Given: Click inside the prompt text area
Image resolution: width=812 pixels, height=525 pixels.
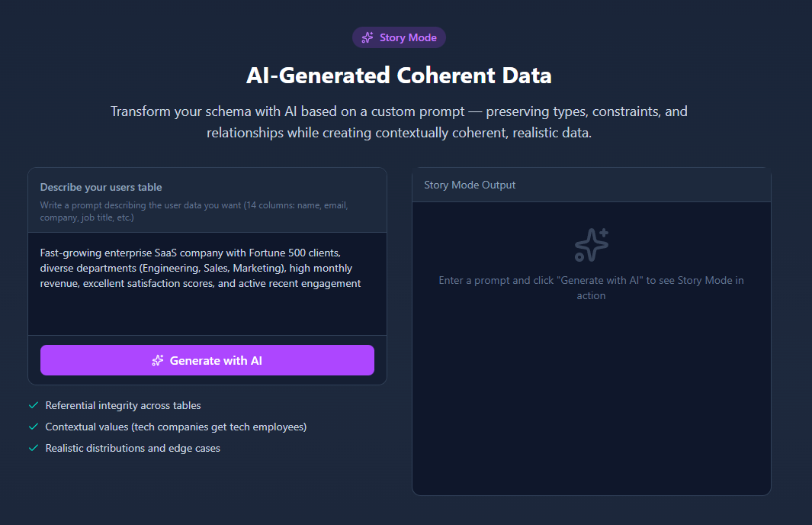Looking at the screenshot, I should [x=207, y=282].
